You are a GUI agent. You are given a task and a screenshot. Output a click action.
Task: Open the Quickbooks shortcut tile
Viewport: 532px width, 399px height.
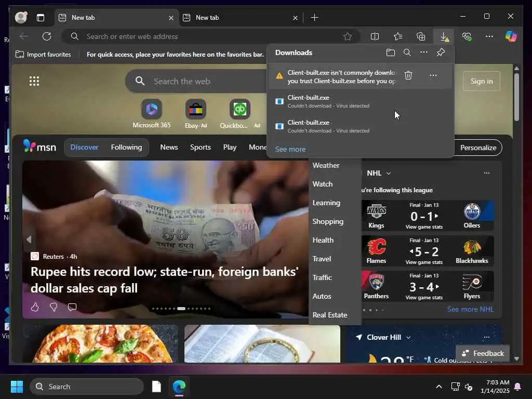click(240, 114)
